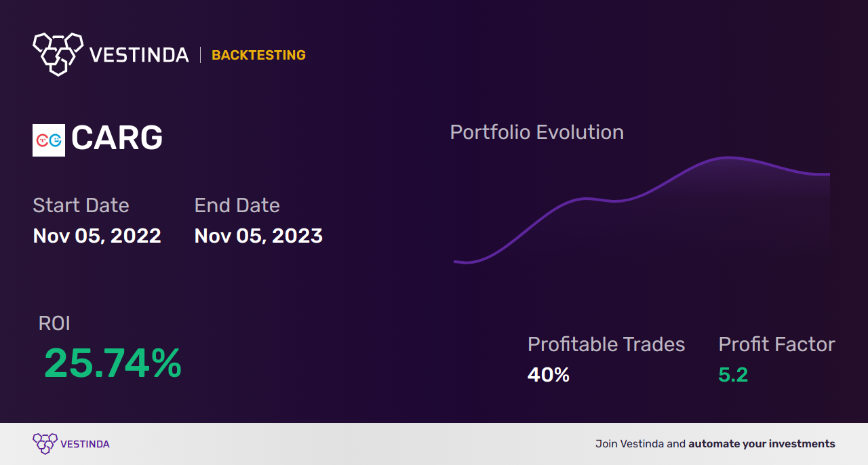Select the End Date label
This screenshot has width=868, height=465.
click(237, 205)
